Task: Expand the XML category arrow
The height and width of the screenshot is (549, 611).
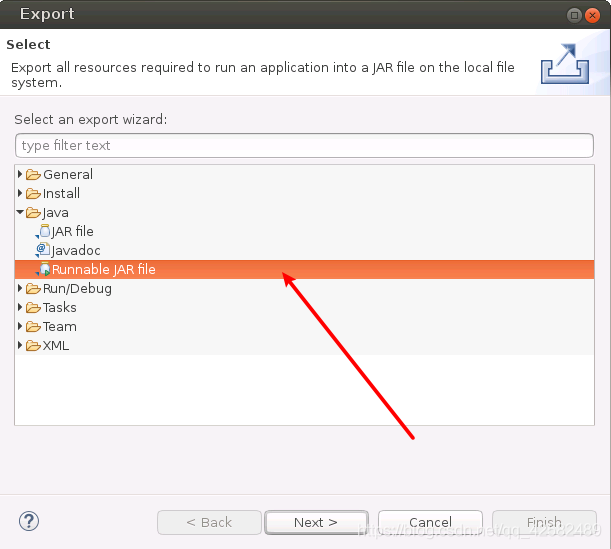Action: [x=20, y=345]
